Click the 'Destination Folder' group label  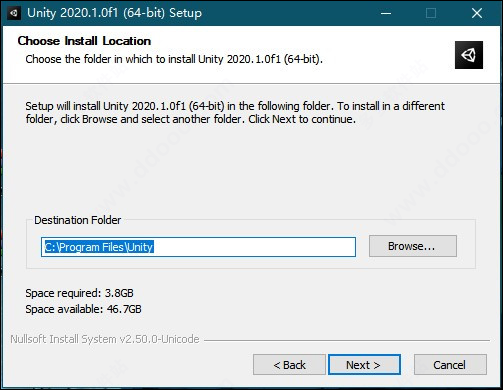[78, 220]
